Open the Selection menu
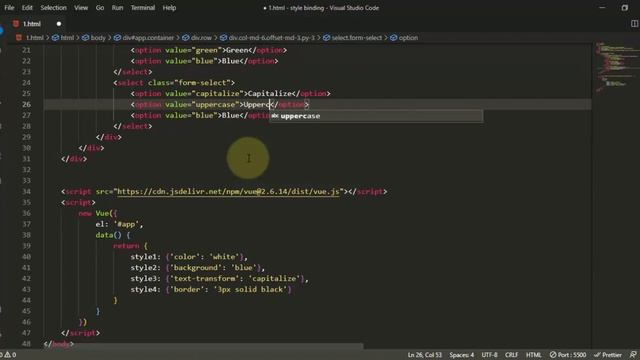Screen dimensions: 640x360 click(x=53, y=8)
